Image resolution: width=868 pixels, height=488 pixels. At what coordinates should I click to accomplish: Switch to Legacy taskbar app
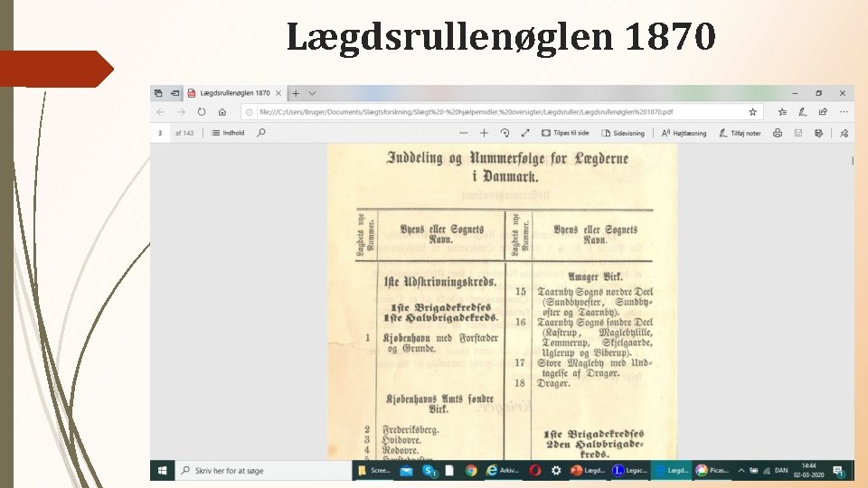pyautogui.click(x=629, y=470)
